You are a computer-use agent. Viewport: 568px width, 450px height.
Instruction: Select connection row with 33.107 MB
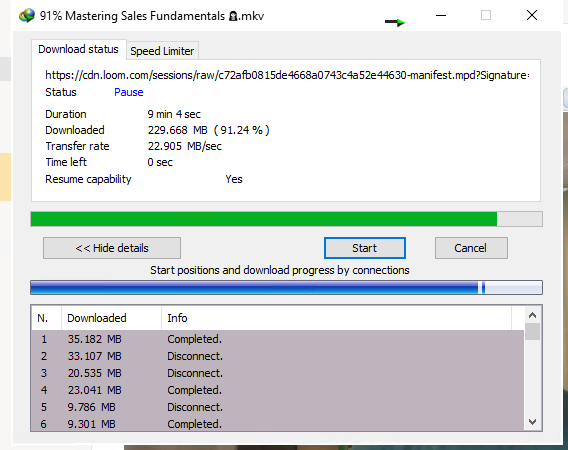[x=278, y=356]
